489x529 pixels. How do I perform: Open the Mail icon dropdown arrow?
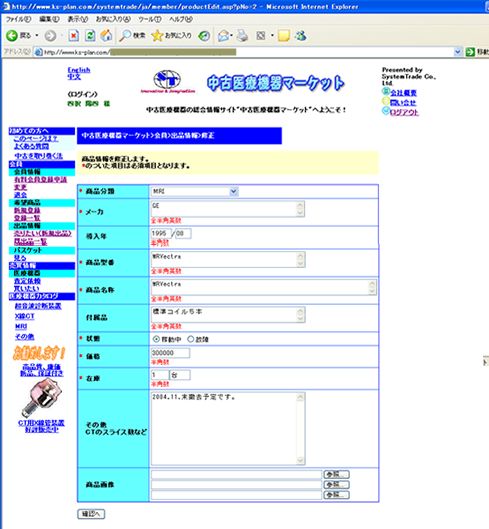231,35
